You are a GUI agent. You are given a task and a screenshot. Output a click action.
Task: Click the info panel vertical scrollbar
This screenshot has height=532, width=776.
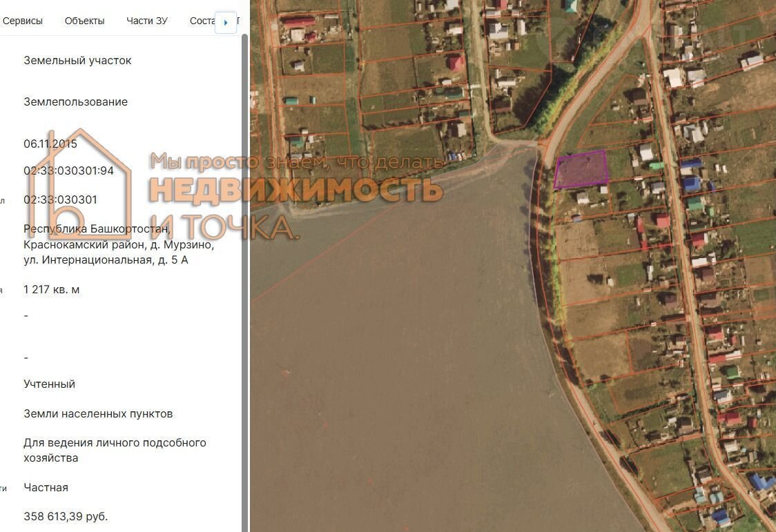pyautogui.click(x=244, y=276)
